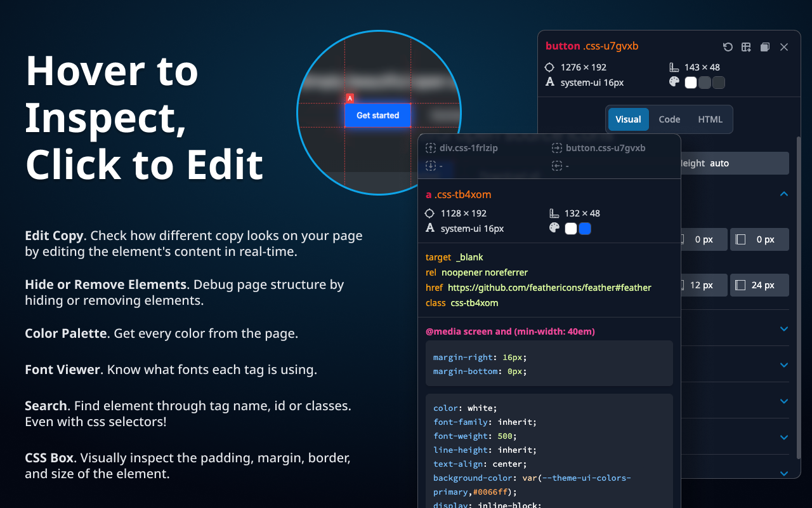The width and height of the screenshot is (812, 508).
Task: Select the Visual tab
Action: 628,119
